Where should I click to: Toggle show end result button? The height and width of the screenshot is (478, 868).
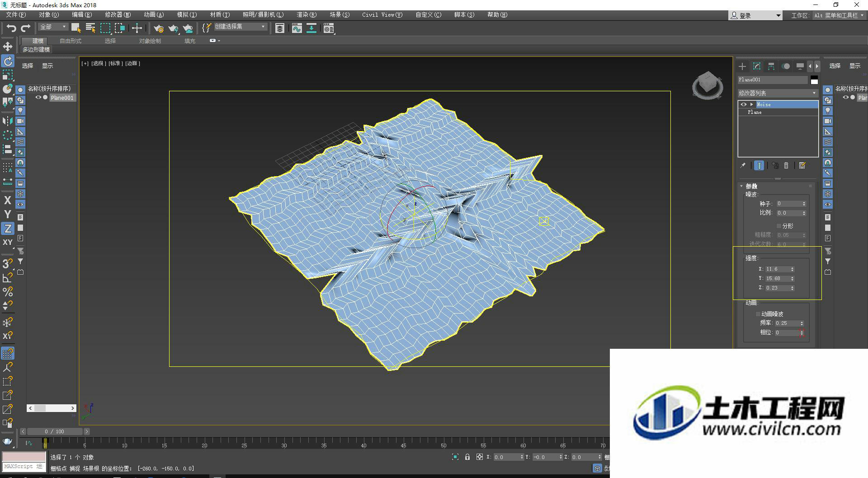pyautogui.click(x=759, y=166)
